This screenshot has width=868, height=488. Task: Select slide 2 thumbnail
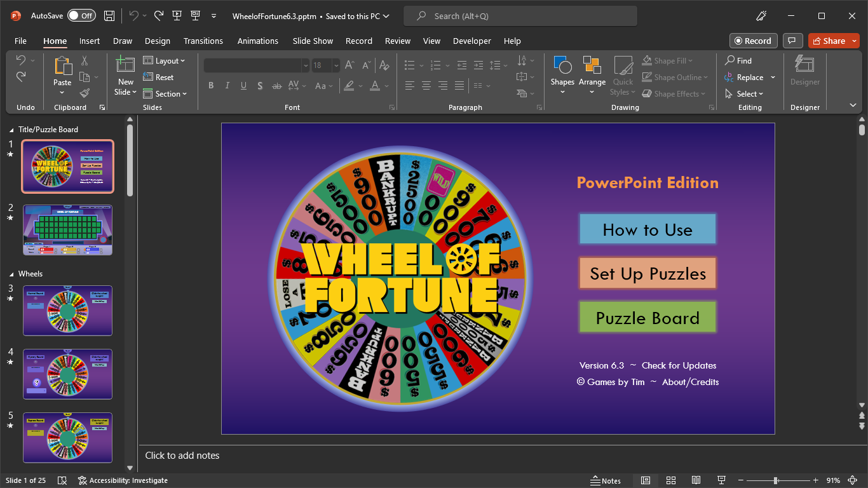(68, 230)
